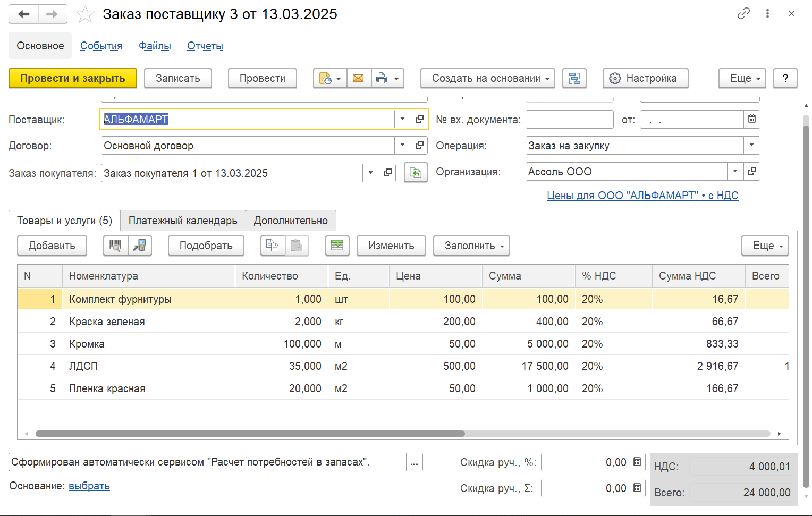812x516 pixels.
Task: Select the Товары и услуги (5) tab
Action: pyautogui.click(x=64, y=221)
